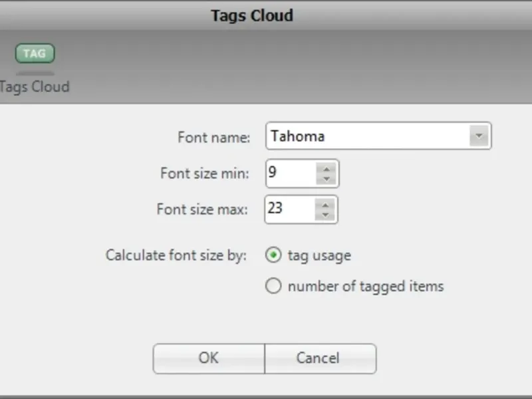
Task: Choose the number of tagged items radio button
Action: [x=273, y=287]
